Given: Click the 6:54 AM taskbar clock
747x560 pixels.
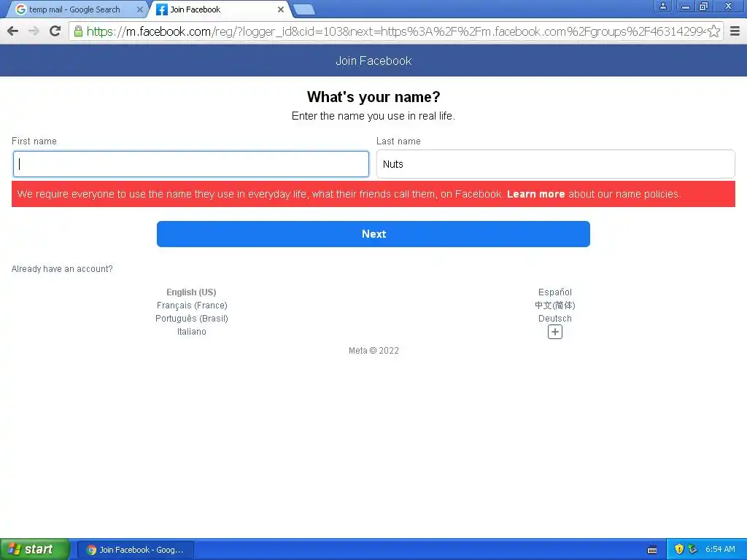Looking at the screenshot, I should pyautogui.click(x=720, y=550).
